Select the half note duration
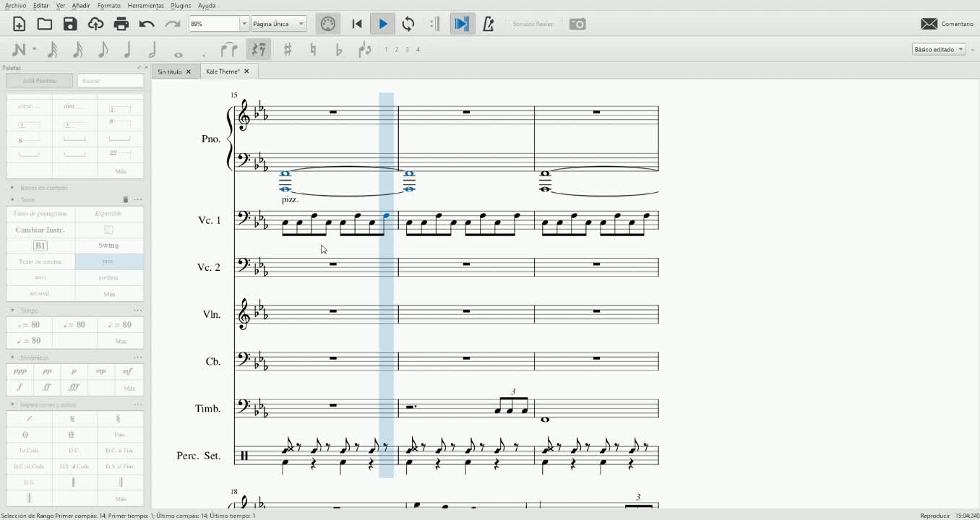The height and width of the screenshot is (520, 980). click(x=152, y=49)
